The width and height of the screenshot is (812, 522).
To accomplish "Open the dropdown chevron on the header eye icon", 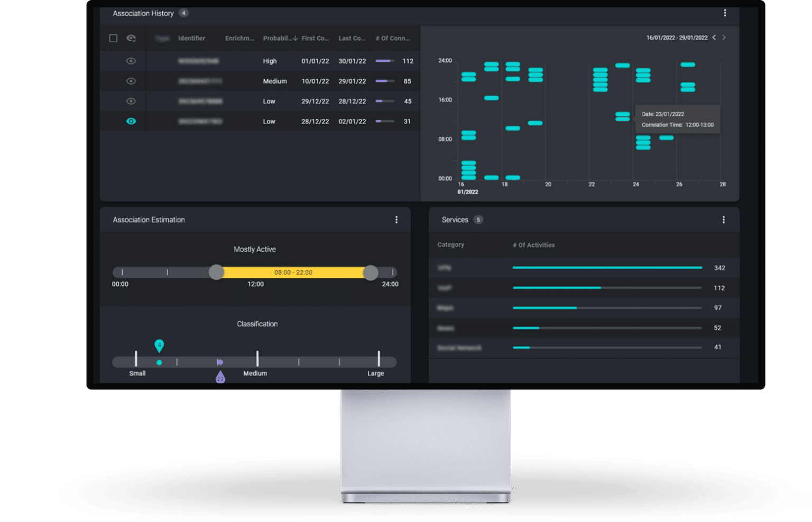I will pyautogui.click(x=135, y=40).
